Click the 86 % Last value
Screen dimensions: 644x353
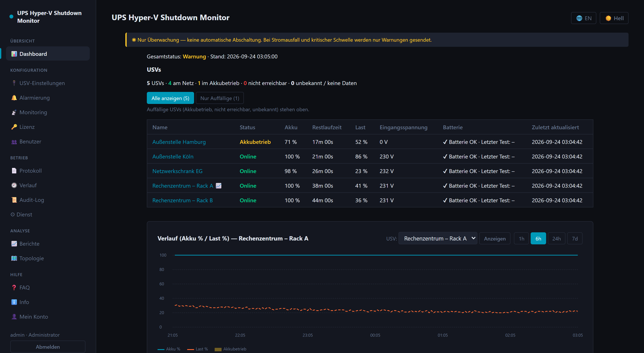361,157
